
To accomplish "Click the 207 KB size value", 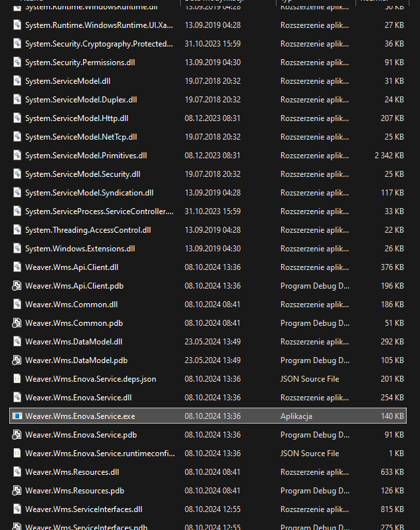I will [392, 118].
